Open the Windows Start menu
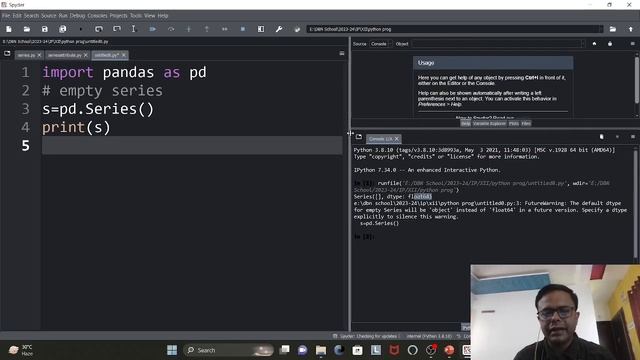Screen dimensions: 640x360 (x=172, y=350)
